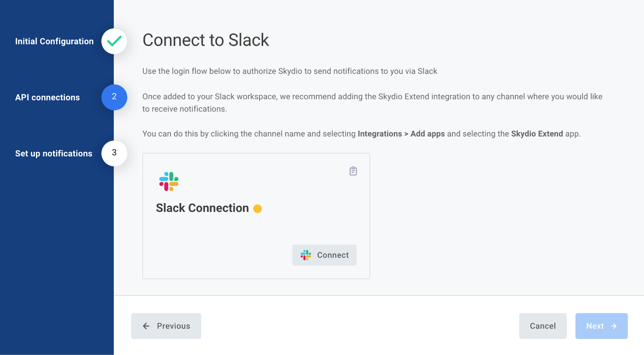
Task: Click the clipboard icon in Slack card
Action: [353, 171]
